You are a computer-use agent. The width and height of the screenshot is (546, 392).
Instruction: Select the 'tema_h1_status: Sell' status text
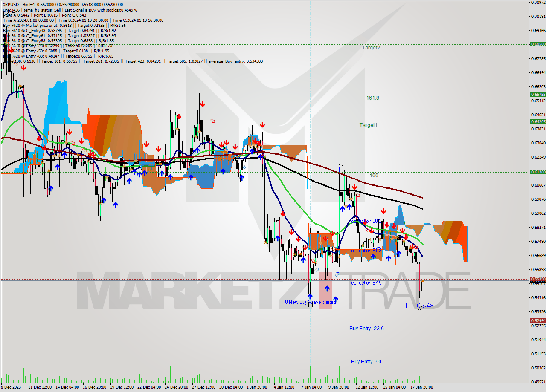[x=42, y=10]
